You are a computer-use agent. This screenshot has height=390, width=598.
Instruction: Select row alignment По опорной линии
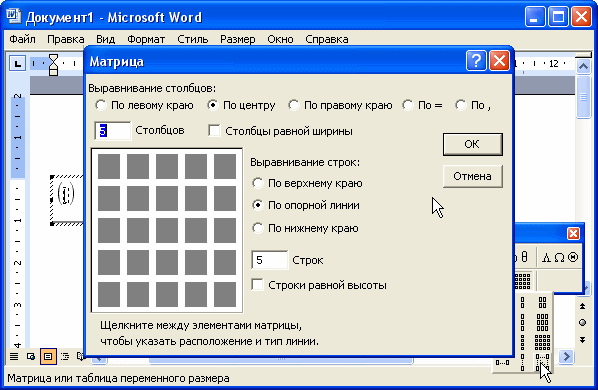point(306,205)
